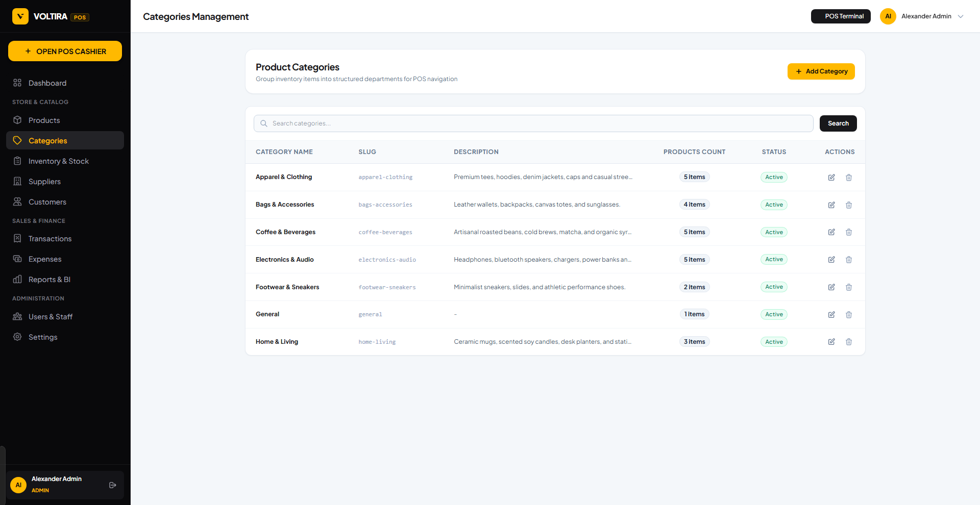The width and height of the screenshot is (980, 505).
Task: Expand the Alexander Admin user dropdown
Action: pos(961,16)
